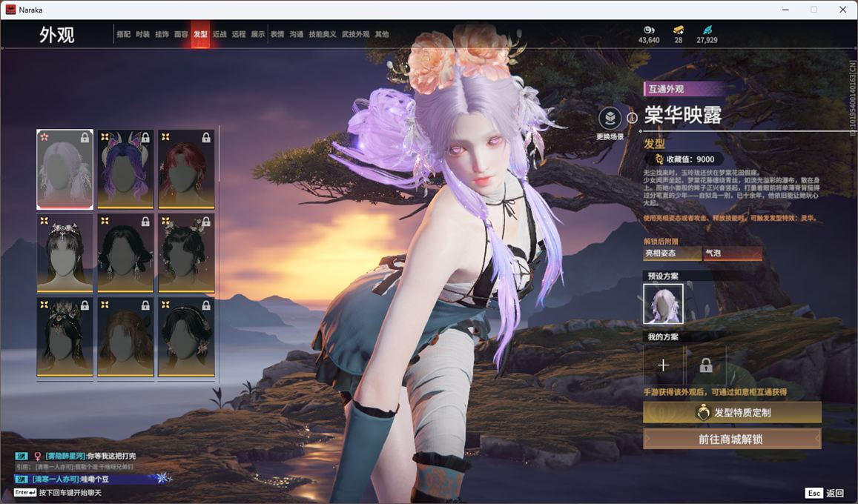This screenshot has height=504, width=858.
Task: Minimize the Naraka window
Action: 786,10
